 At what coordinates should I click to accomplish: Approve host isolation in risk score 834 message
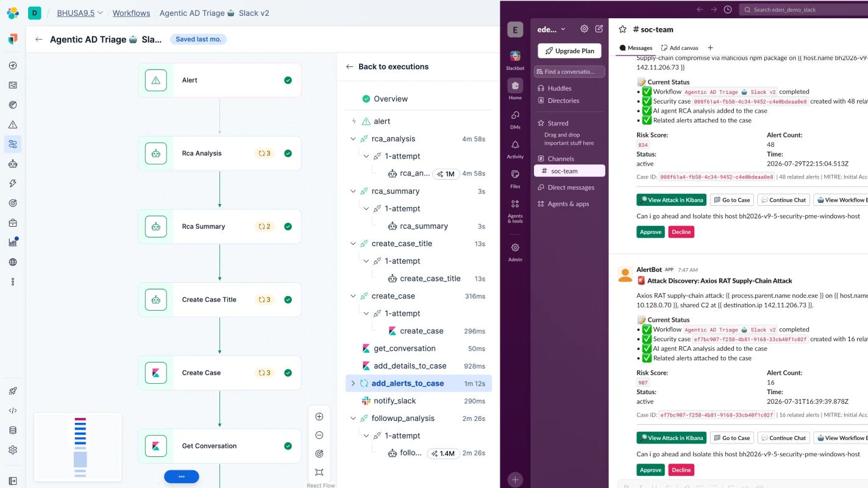(x=650, y=232)
